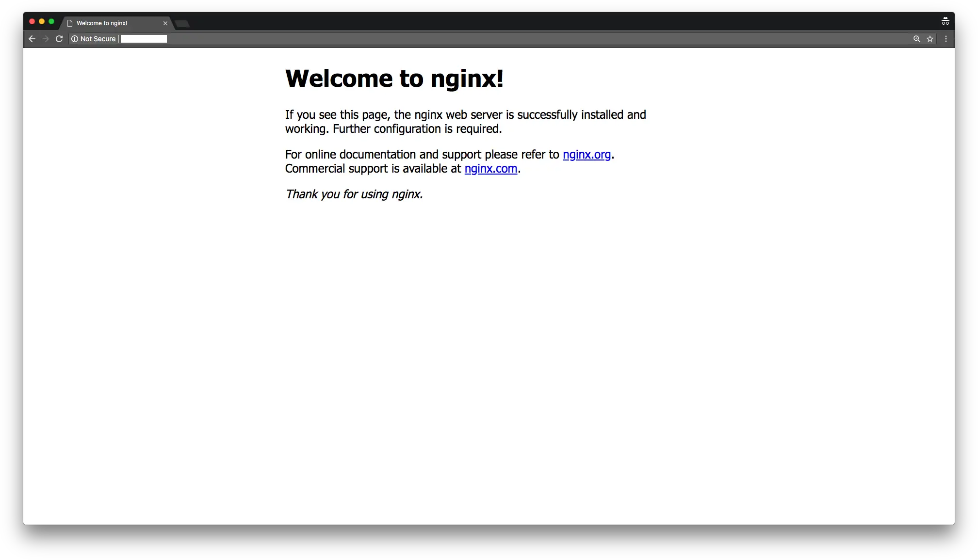
Task: Select the Welcome to nginx! tab
Action: coord(116,23)
